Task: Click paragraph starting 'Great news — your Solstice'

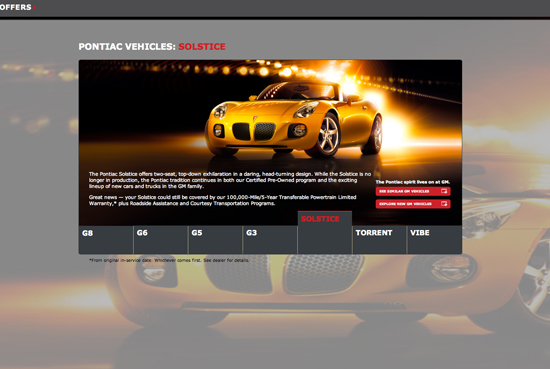Action: (x=222, y=200)
